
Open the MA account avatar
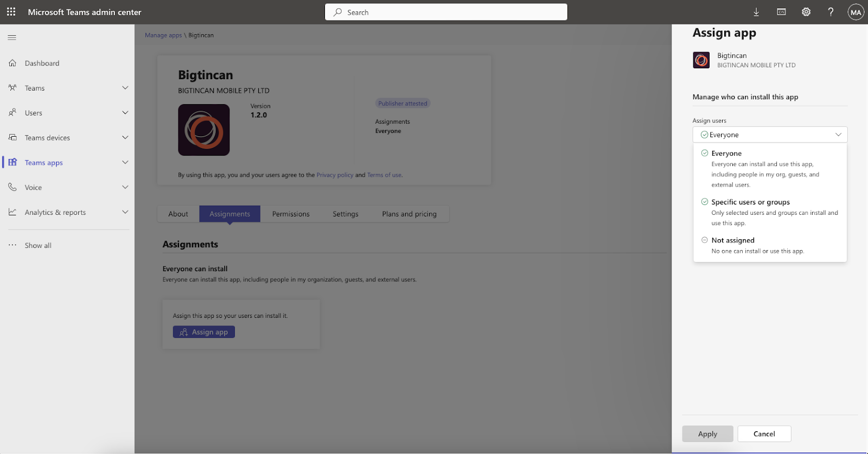[x=856, y=12]
